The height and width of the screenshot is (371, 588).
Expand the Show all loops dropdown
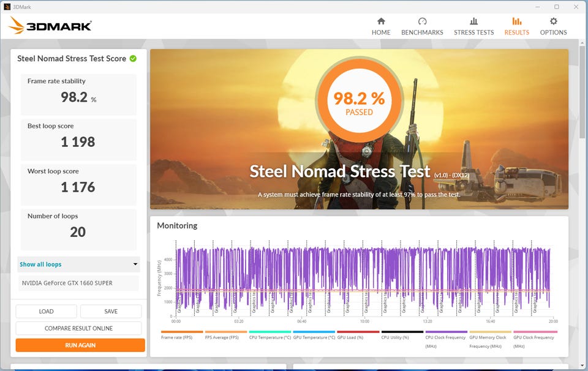pos(78,264)
